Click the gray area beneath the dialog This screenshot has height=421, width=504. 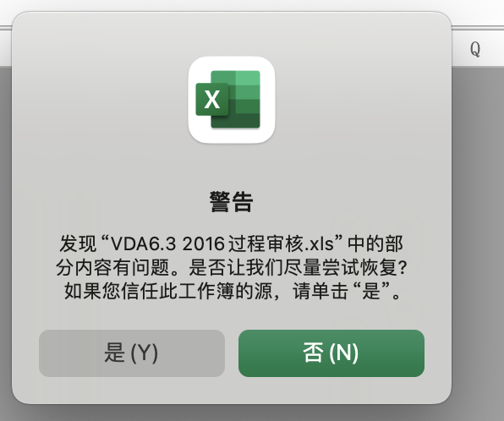232,413
